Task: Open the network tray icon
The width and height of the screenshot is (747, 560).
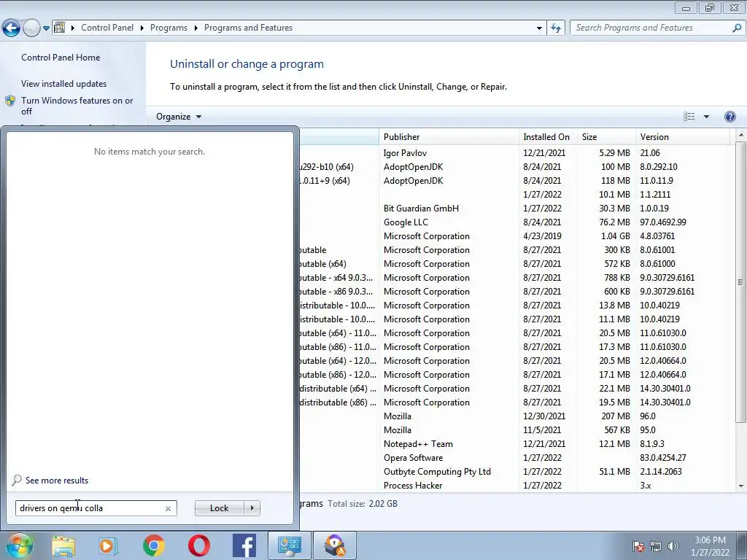Action: click(656, 546)
